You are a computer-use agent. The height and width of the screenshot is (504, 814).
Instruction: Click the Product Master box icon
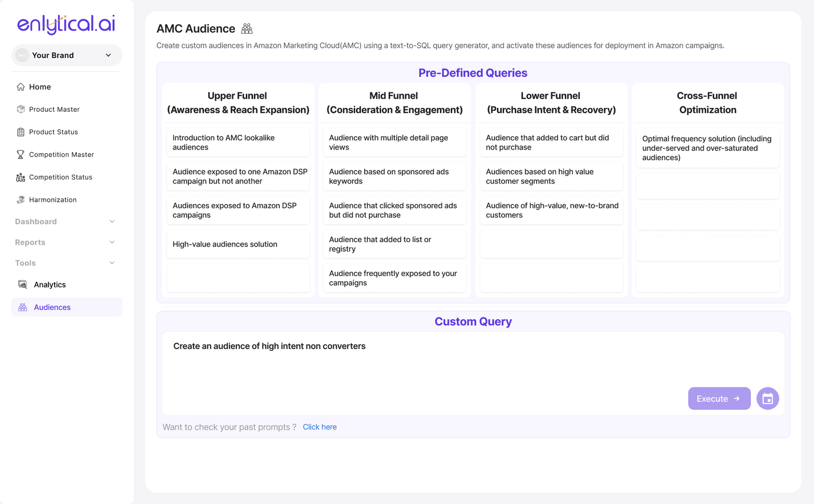[x=20, y=109]
